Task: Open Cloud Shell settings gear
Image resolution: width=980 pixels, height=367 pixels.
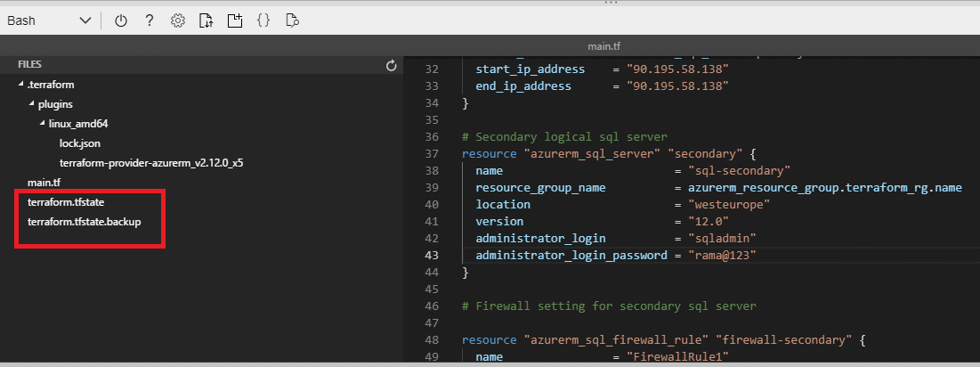Action: coord(177,20)
